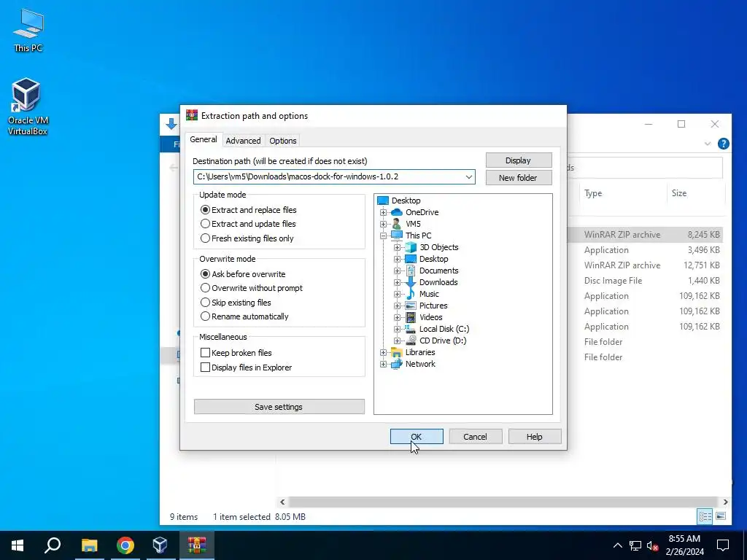Expand the Network tree node
The image size is (747, 560).
(x=383, y=365)
